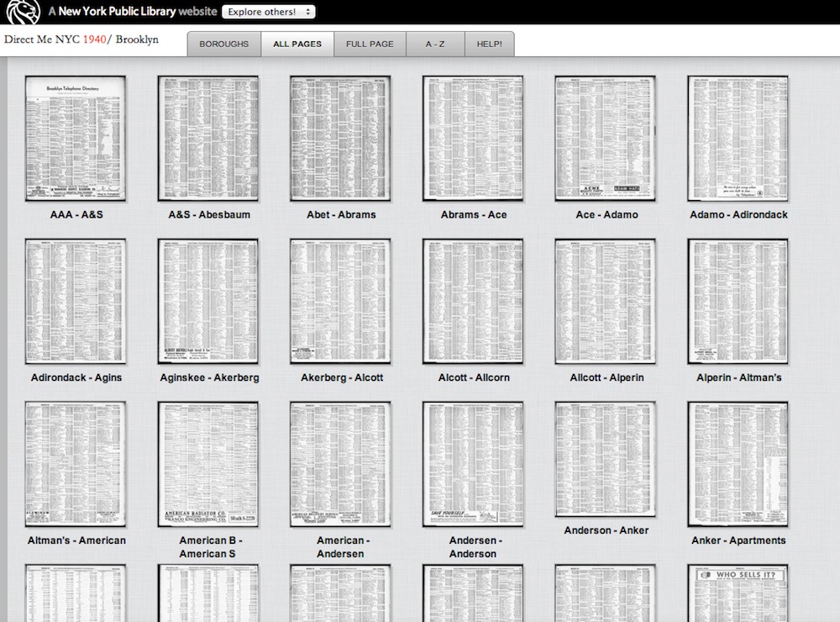Screen dimensions: 840x622
Task: Click the Altman's - American caption
Action: click(76, 540)
